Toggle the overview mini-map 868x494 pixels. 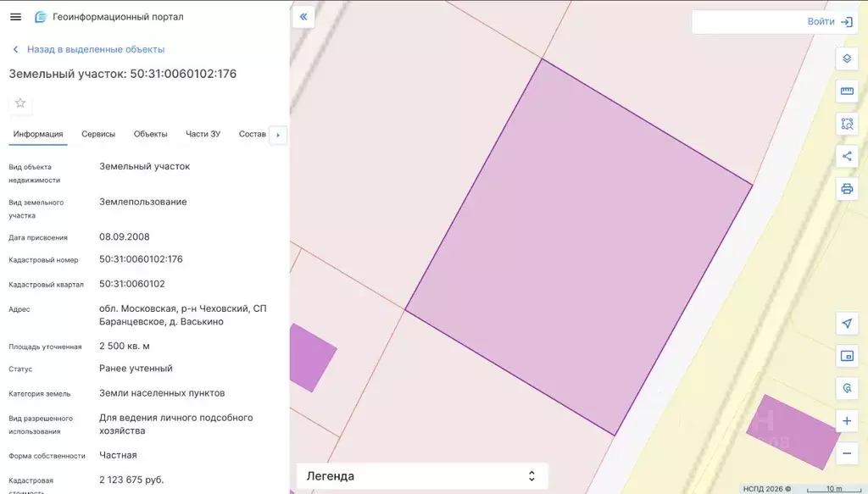(846, 356)
